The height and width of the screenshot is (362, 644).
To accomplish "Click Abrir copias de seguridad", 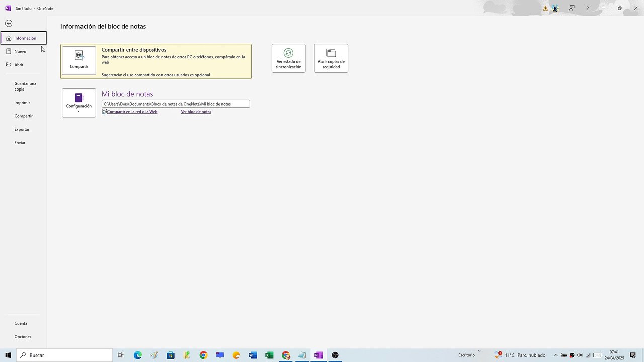I will coord(331,58).
